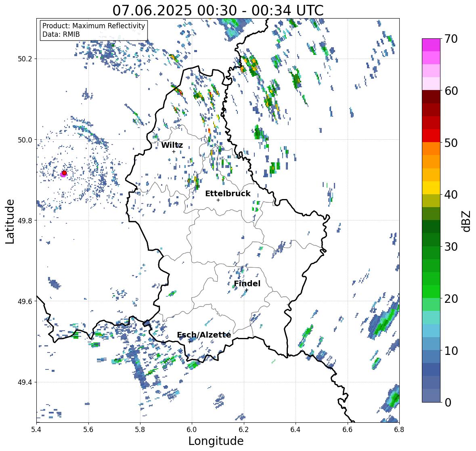This screenshot has height=451, width=476.
Task: Click the Latitude axis label
Action: point(10,221)
